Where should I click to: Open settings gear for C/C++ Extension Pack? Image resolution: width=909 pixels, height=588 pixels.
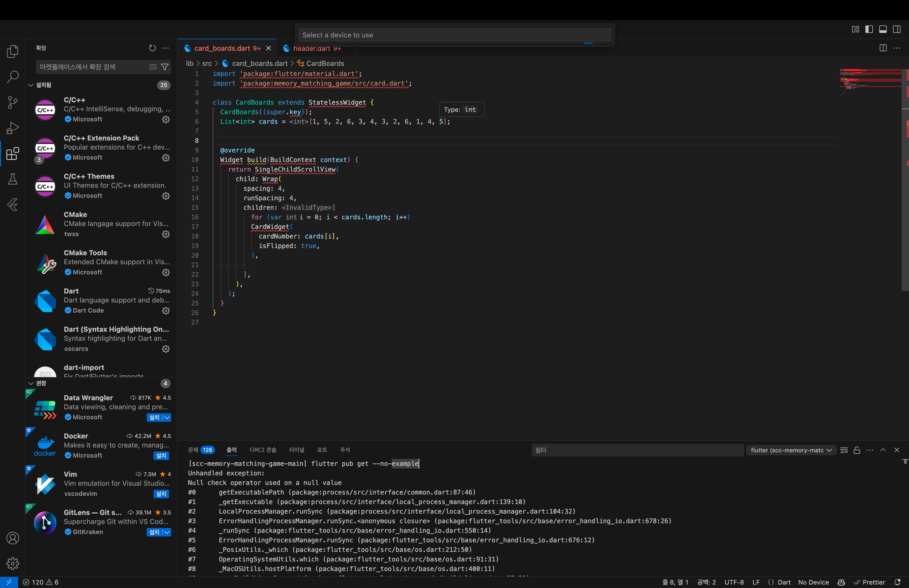coord(166,157)
